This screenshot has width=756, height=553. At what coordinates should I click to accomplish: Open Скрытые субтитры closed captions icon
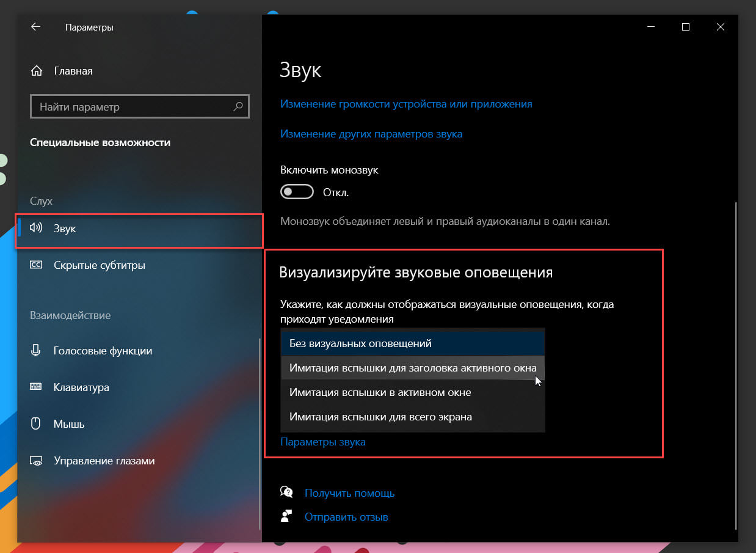pyautogui.click(x=36, y=265)
